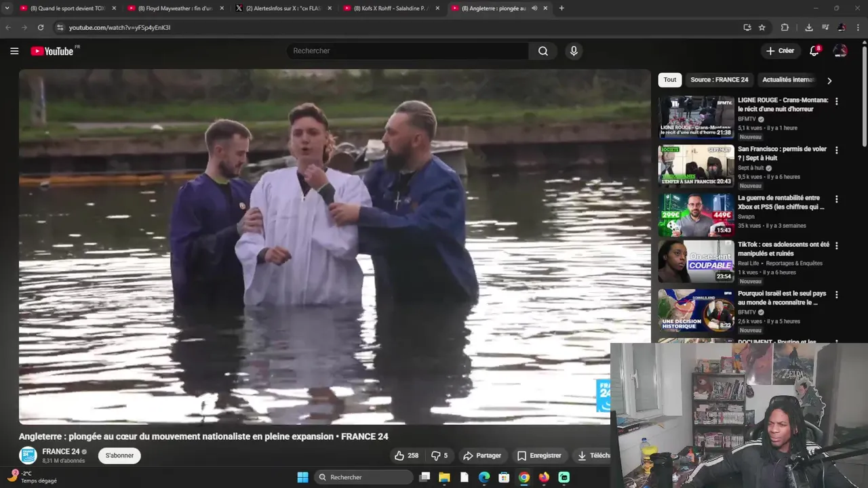Open the LIGNE ROUGE Crans-Montana thumbnail
This screenshot has height=488, width=868.
point(696,117)
